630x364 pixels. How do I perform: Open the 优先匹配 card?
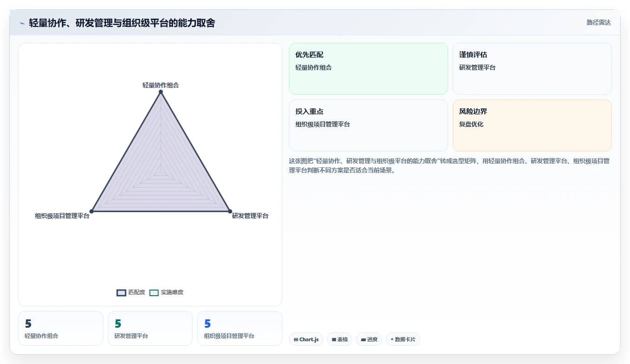point(368,69)
